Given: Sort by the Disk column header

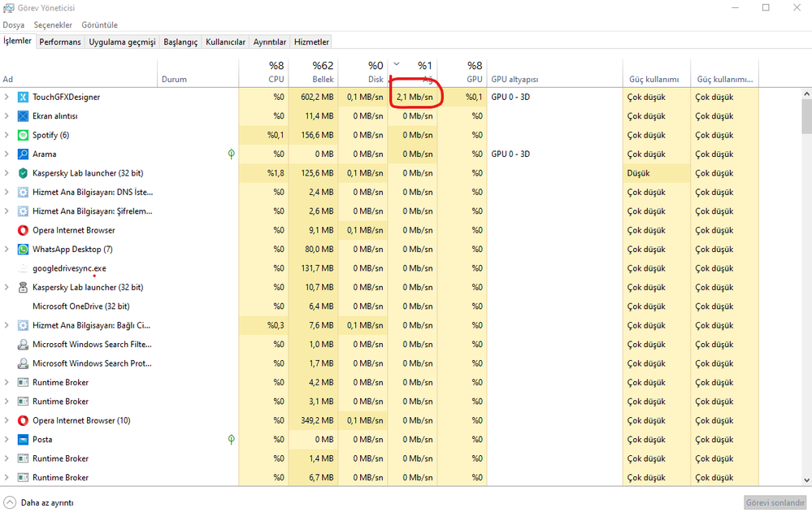Looking at the screenshot, I should click(x=363, y=72).
